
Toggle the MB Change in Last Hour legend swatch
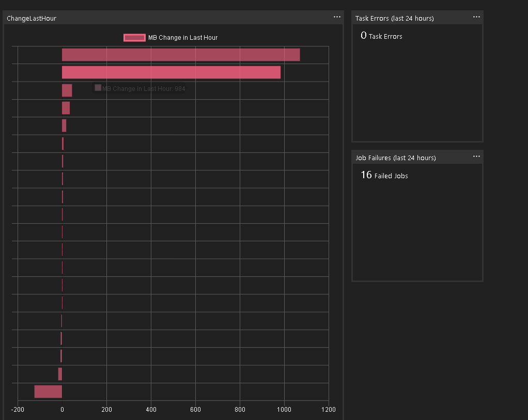[x=134, y=38]
